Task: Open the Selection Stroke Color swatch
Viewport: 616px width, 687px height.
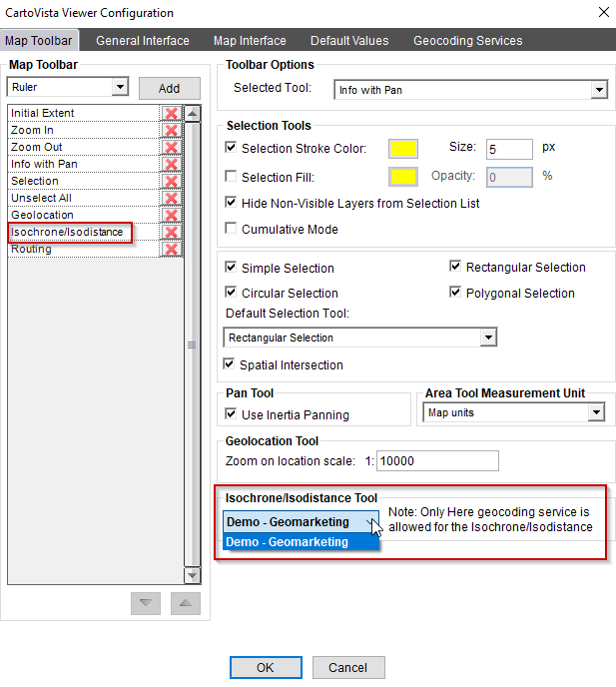Action: [403, 149]
